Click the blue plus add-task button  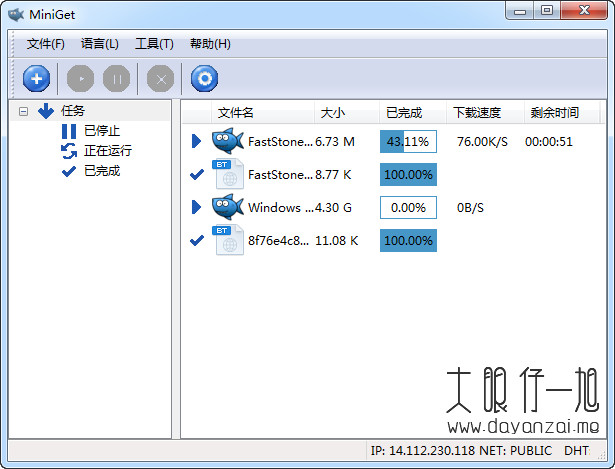(36, 79)
